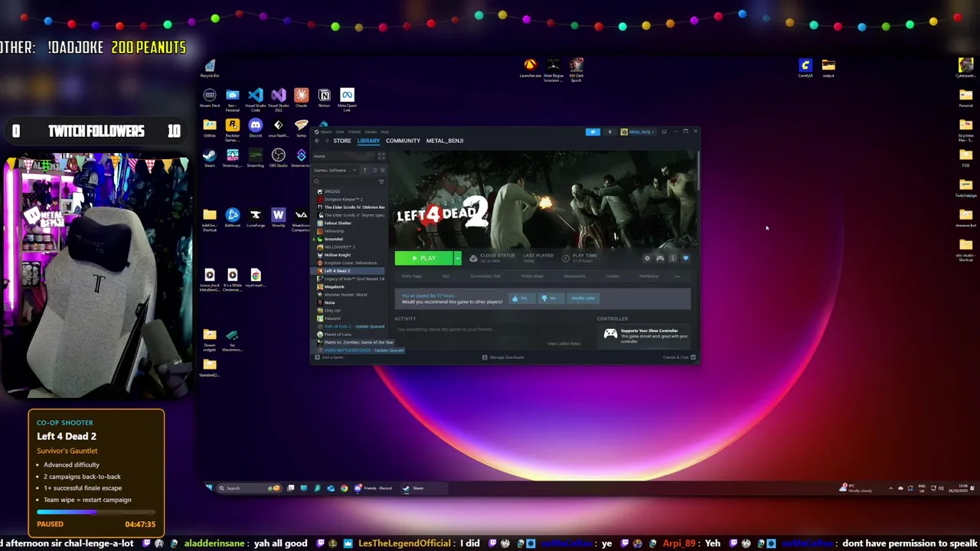Open the Windows Start button on the taskbar
The height and width of the screenshot is (551, 980).
click(208, 487)
